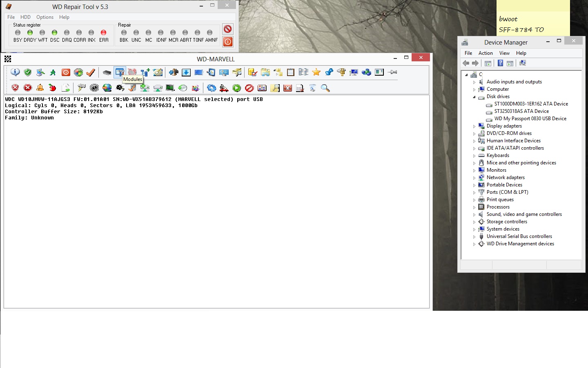Expand the Storage controllers node
The width and height of the screenshot is (588, 368).
click(x=474, y=222)
